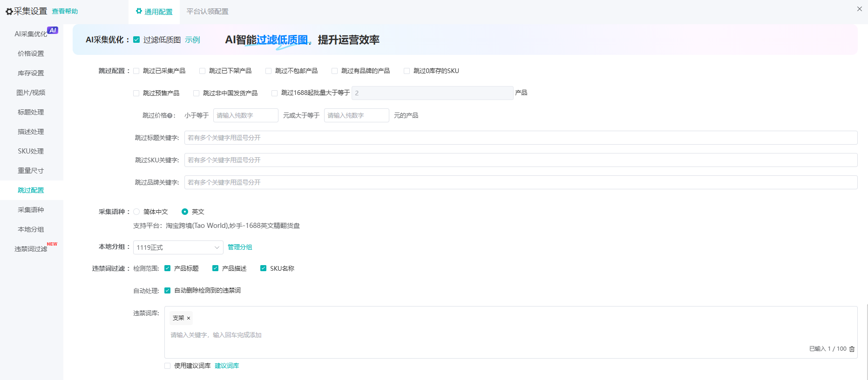Click the 查看帮助 link
The height and width of the screenshot is (380, 868).
point(65,11)
